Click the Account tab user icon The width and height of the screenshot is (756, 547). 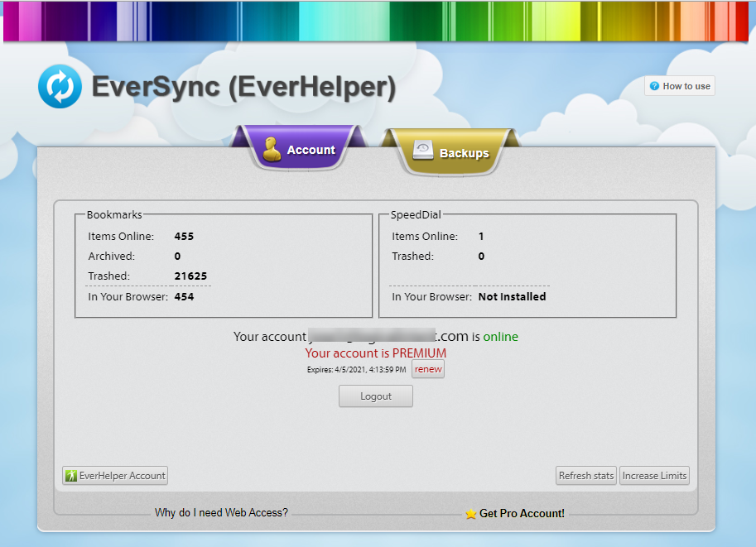pyautogui.click(x=272, y=149)
